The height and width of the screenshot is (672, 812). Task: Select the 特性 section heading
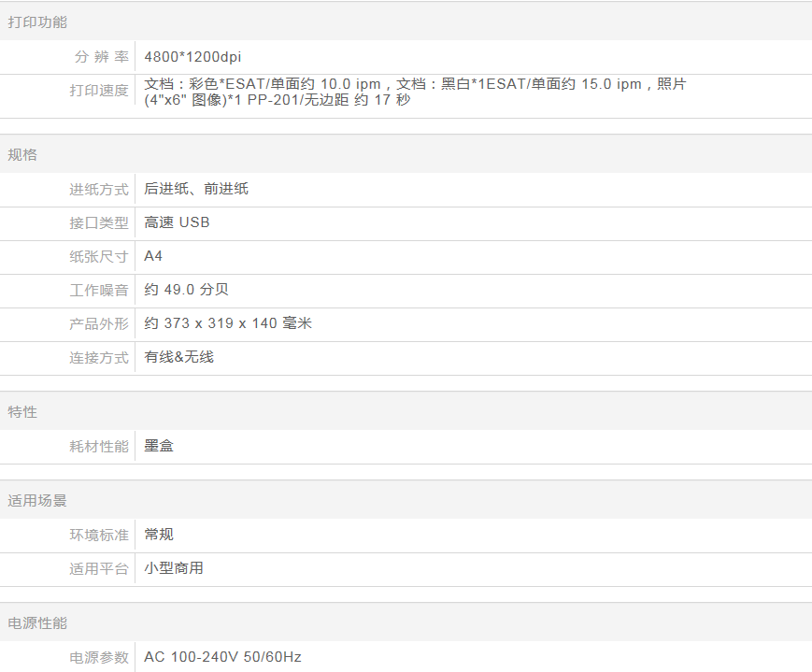pos(22,411)
